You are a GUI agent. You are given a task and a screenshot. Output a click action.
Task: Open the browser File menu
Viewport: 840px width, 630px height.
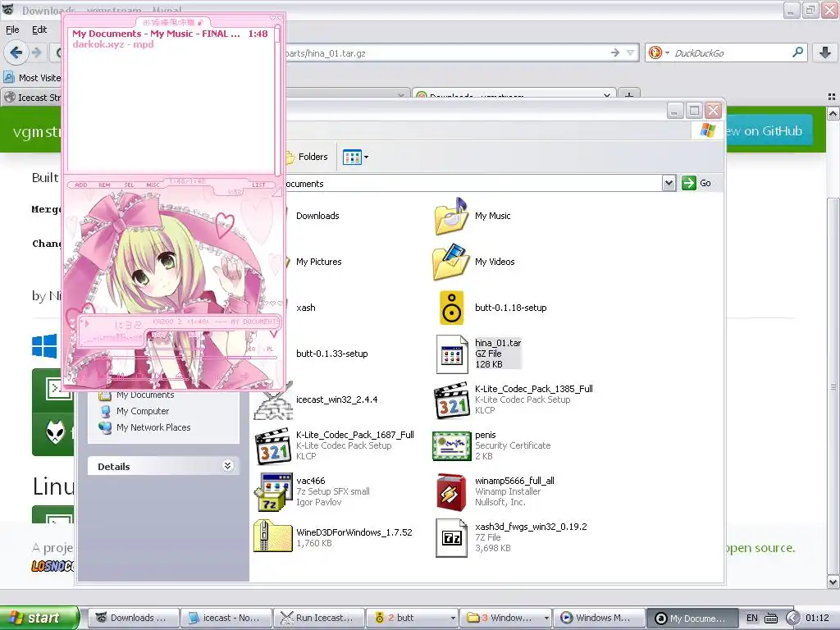click(12, 30)
